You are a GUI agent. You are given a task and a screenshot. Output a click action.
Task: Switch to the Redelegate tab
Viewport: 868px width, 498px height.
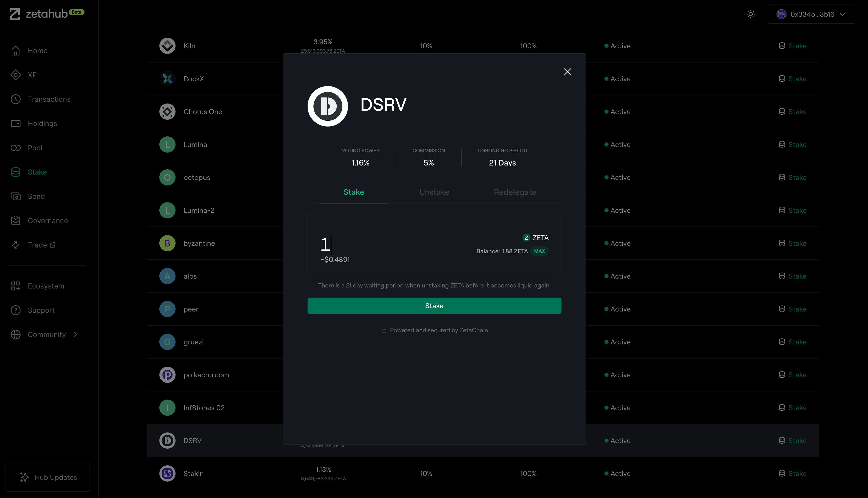(514, 192)
